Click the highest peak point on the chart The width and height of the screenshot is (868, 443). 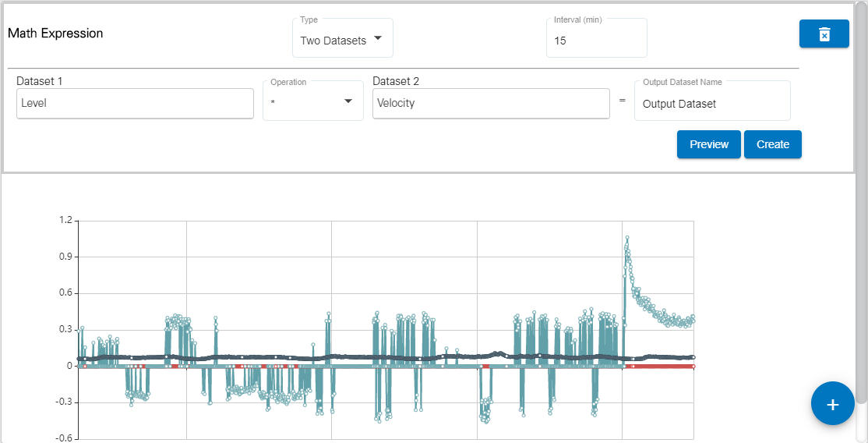coord(627,238)
